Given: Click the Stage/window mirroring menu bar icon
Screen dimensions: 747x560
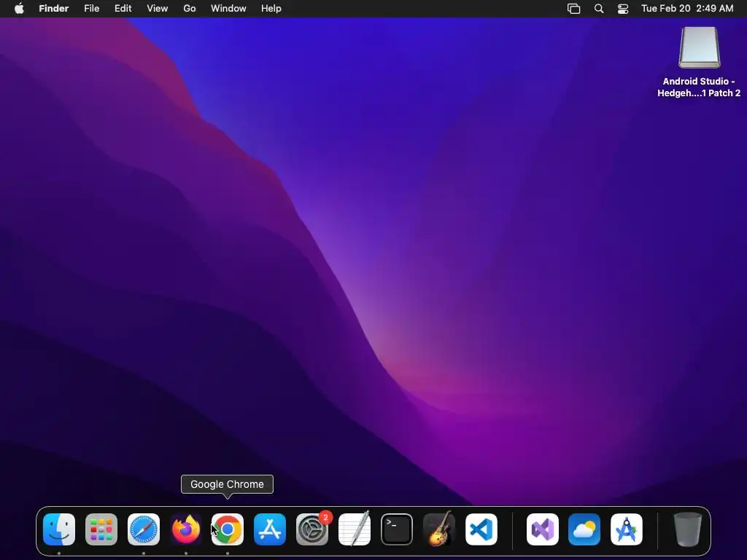Looking at the screenshot, I should (x=573, y=9).
